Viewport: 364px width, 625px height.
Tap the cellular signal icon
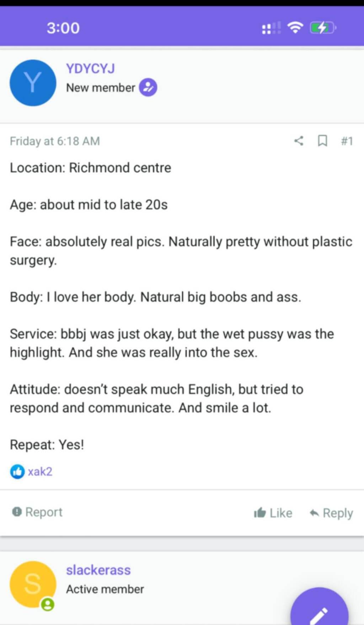(x=271, y=28)
